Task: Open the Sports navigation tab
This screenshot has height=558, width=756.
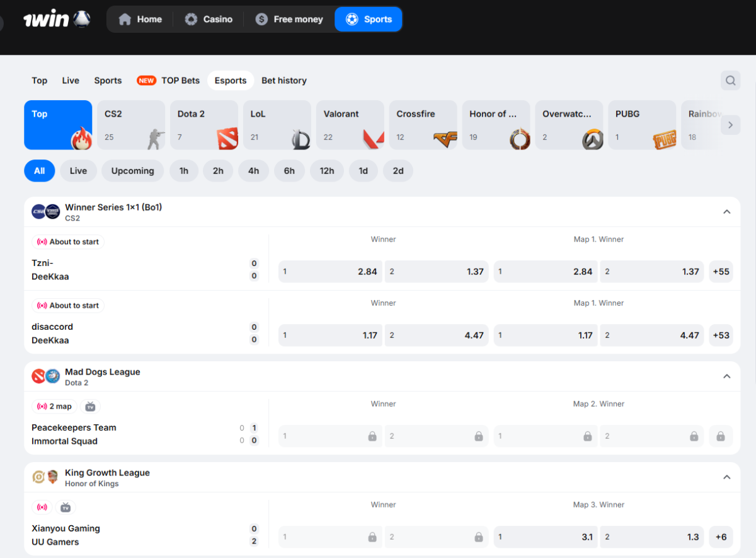Action: tap(369, 20)
